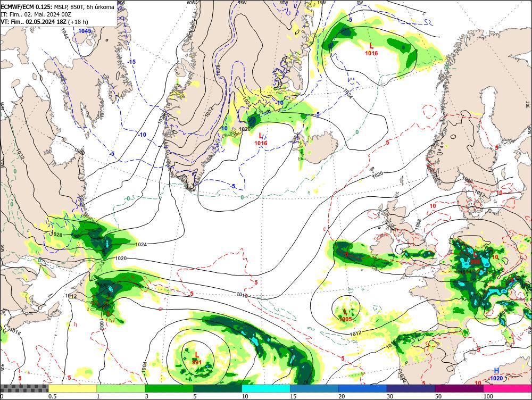This screenshot has width=532, height=400.
Task: Click the '45W' longitude label at top
Action: (x=242, y=2)
